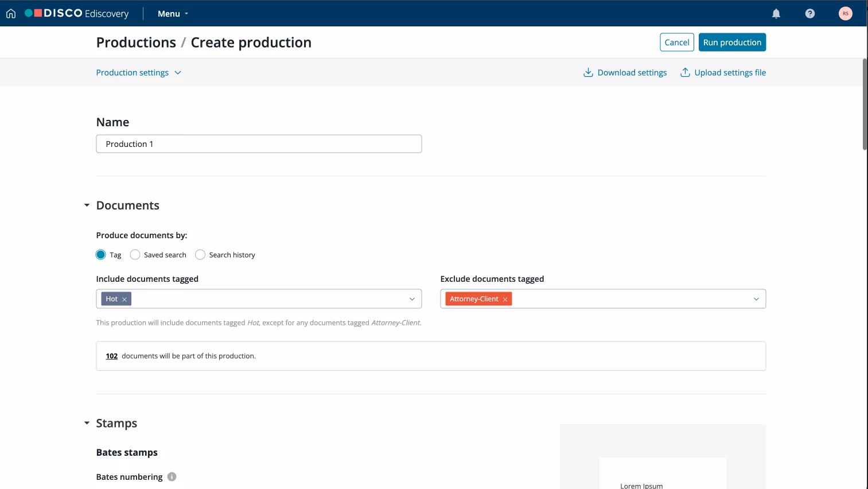Show Bates numbering info tooltip icon
868x489 pixels.
[x=172, y=476]
